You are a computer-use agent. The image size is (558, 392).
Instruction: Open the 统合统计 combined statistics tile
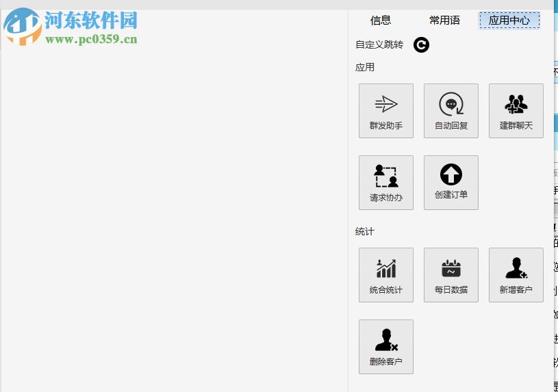click(x=385, y=275)
